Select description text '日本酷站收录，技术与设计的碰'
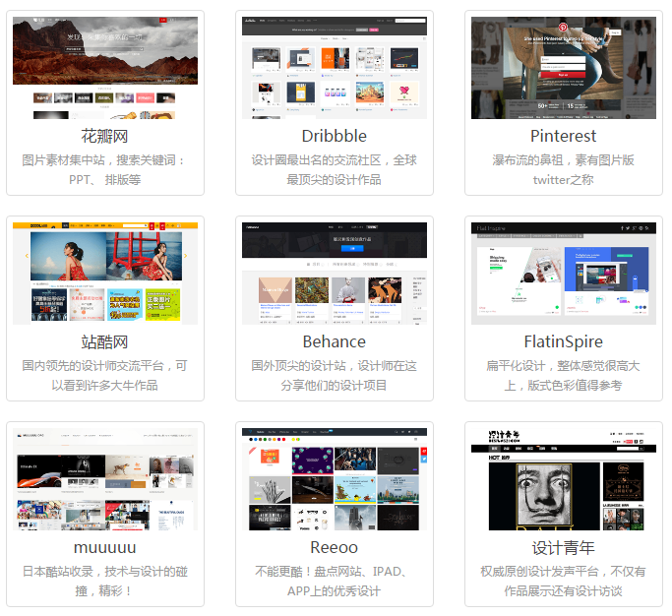672x616 pixels. [105, 572]
